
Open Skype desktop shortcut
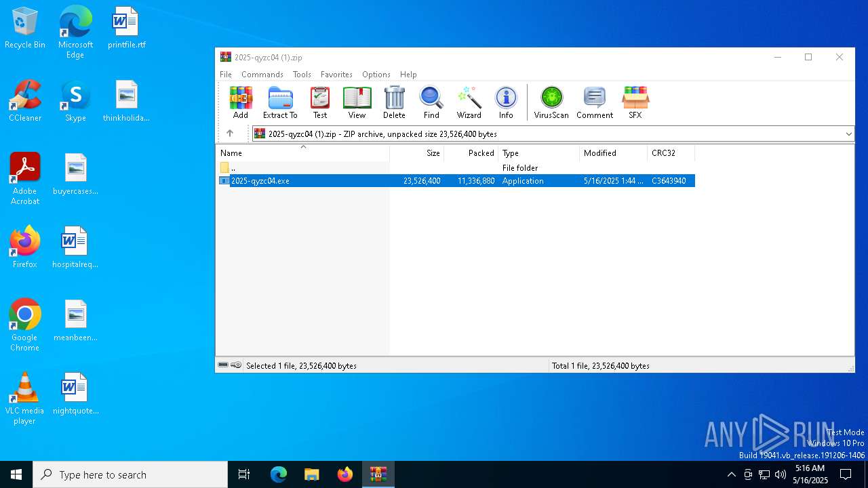click(75, 101)
